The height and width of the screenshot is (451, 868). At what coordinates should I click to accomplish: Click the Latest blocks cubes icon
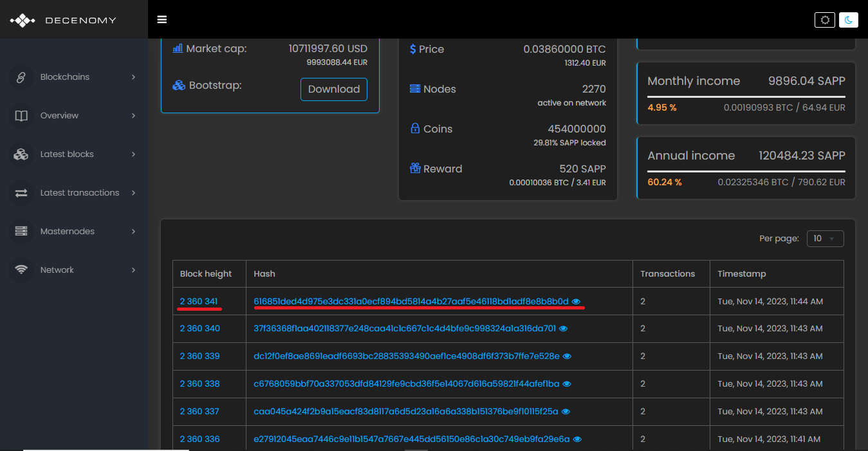click(x=21, y=154)
